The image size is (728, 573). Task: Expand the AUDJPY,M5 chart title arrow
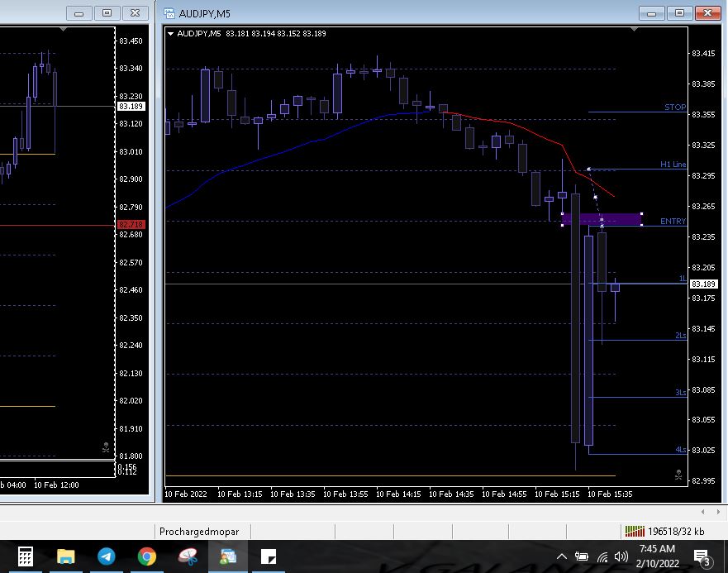click(x=171, y=34)
